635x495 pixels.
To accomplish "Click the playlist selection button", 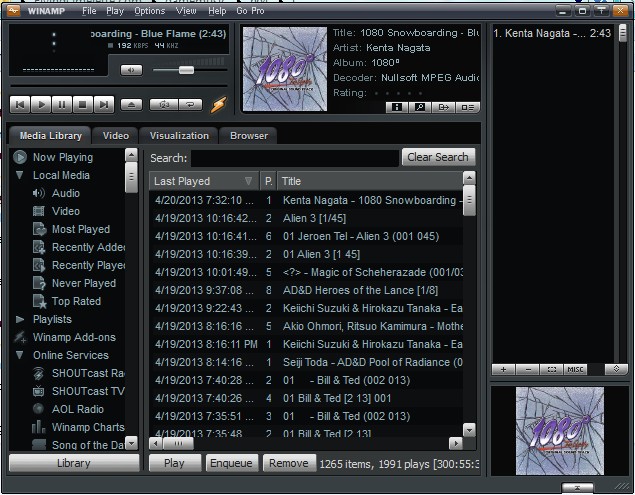I will click(x=552, y=369).
